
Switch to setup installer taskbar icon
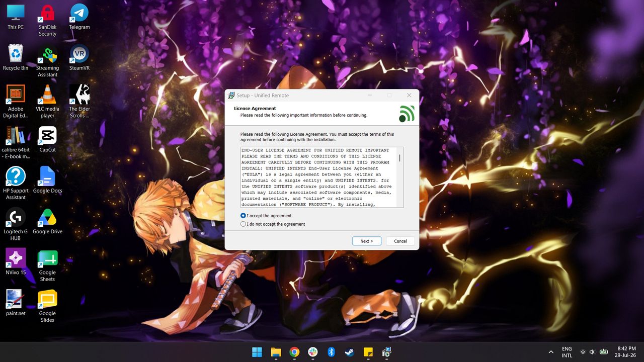[386, 352]
